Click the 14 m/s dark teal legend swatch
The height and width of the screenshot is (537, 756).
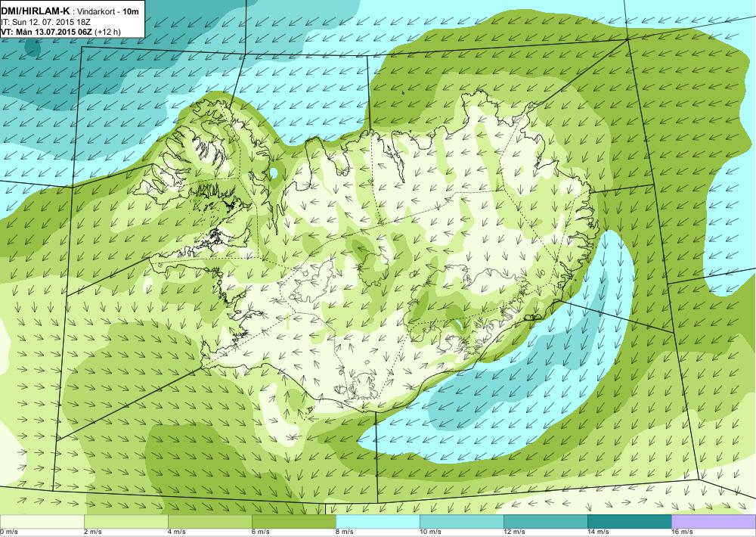pos(630,522)
